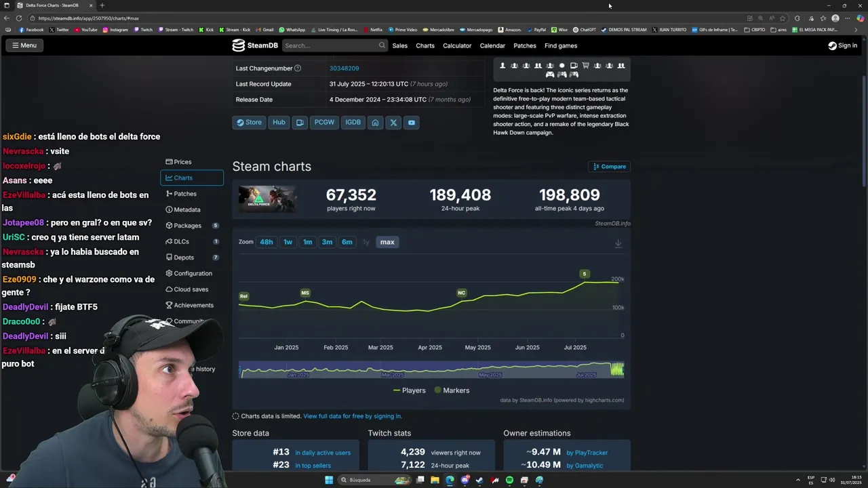Set chart zoom to max

click(387, 242)
